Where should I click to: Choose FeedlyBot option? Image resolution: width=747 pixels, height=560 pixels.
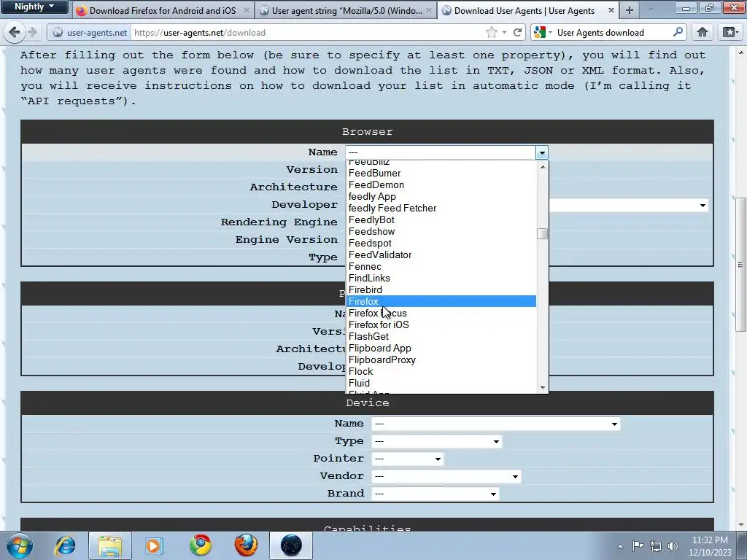coord(441,220)
